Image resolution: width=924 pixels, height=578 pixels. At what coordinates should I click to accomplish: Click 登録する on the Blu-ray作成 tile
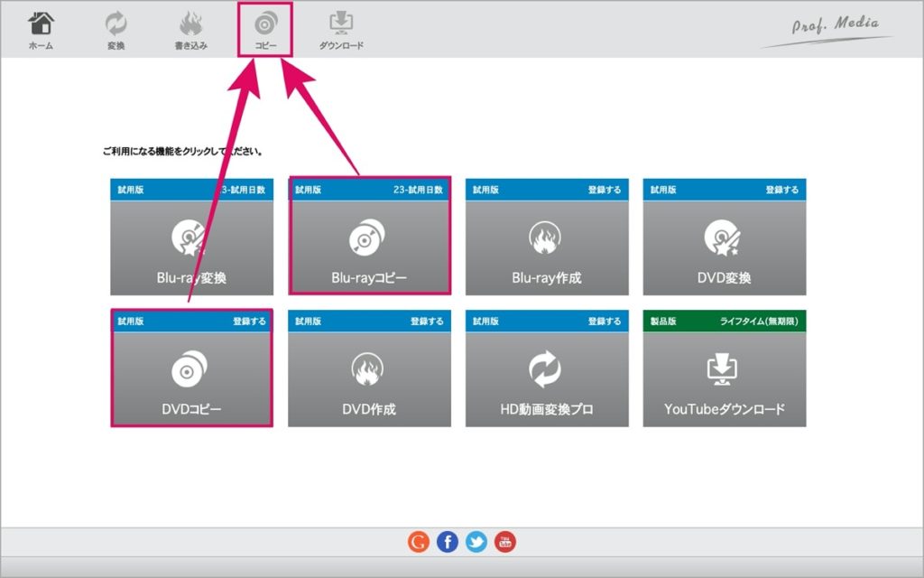(x=604, y=190)
